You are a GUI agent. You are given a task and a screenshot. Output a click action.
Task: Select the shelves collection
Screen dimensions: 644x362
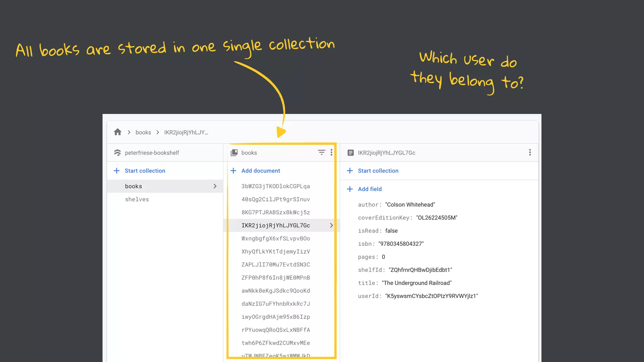coord(137,199)
